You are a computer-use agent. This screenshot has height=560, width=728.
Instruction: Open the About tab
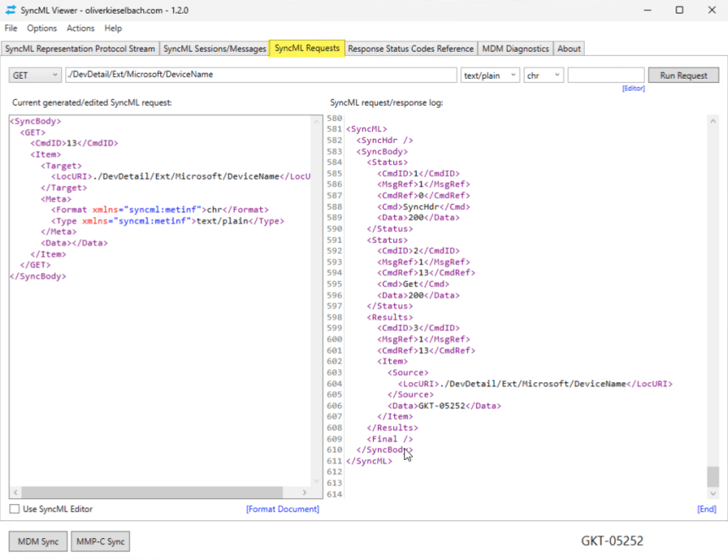(x=570, y=48)
